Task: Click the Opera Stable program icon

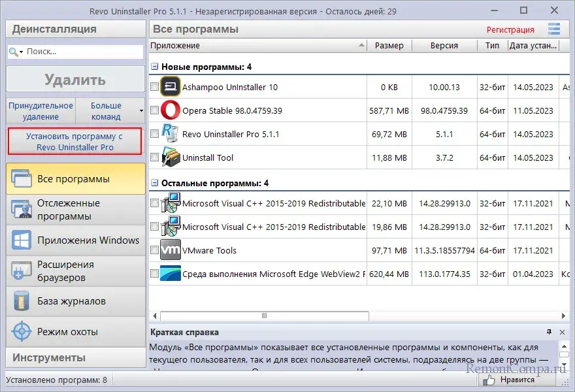Action: (171, 110)
